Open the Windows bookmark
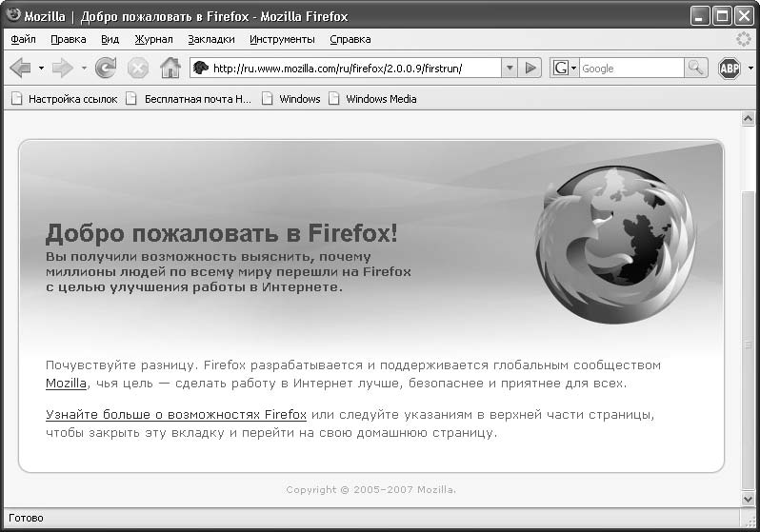This screenshot has width=760, height=532. click(x=300, y=99)
